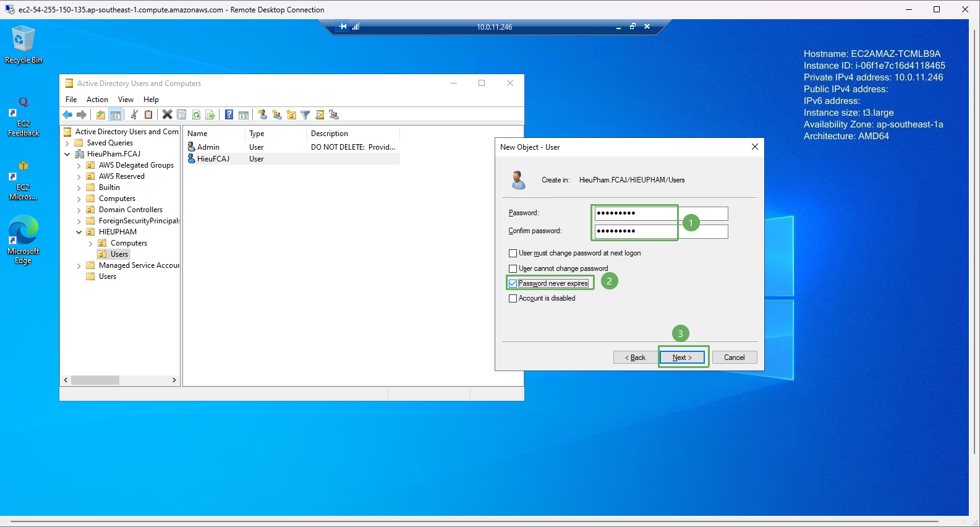Click the Confirm password input field
Viewport: 980px width, 527px height.
pyautogui.click(x=661, y=231)
